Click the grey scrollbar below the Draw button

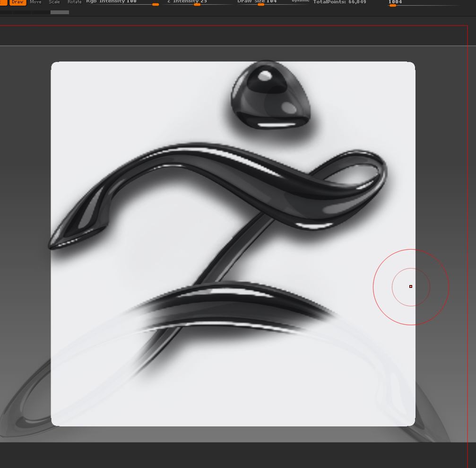[x=60, y=12]
